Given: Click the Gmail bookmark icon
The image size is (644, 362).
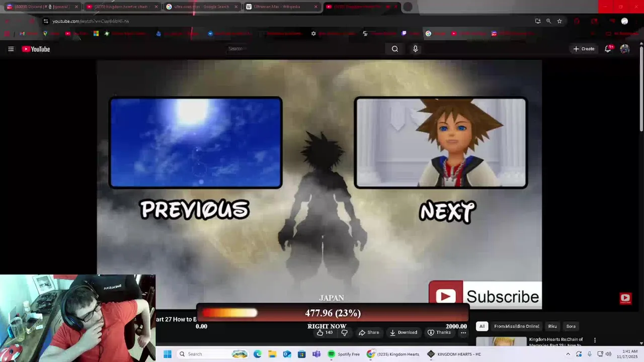Looking at the screenshot, I should tap(22, 34).
